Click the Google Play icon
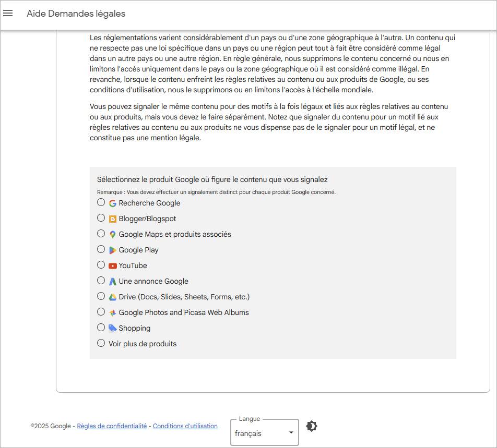 coord(112,250)
